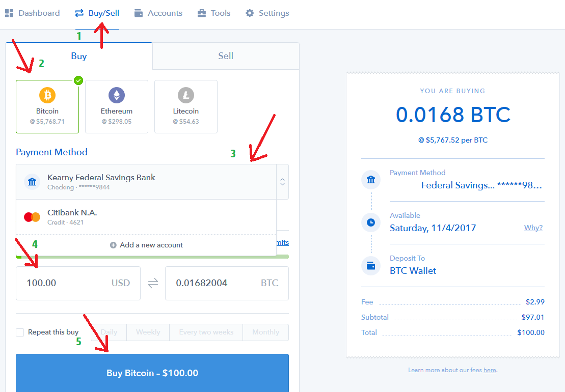The height and width of the screenshot is (392, 565).
Task: Select Citibank N.A. credit card 4621
Action: (x=146, y=217)
